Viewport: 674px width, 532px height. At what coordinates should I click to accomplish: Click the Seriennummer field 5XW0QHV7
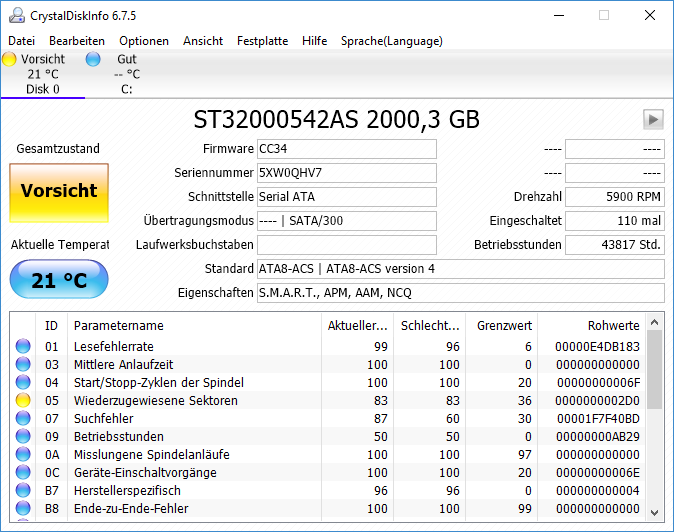[347, 173]
